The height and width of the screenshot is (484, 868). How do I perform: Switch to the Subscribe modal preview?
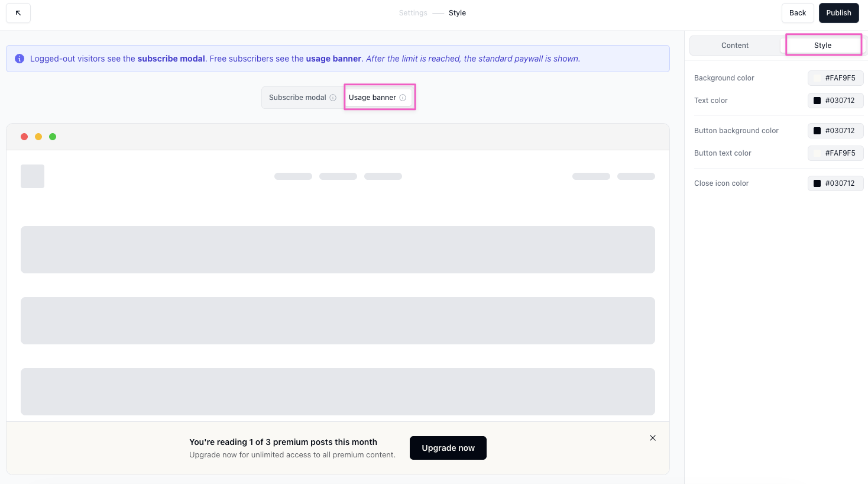point(297,98)
